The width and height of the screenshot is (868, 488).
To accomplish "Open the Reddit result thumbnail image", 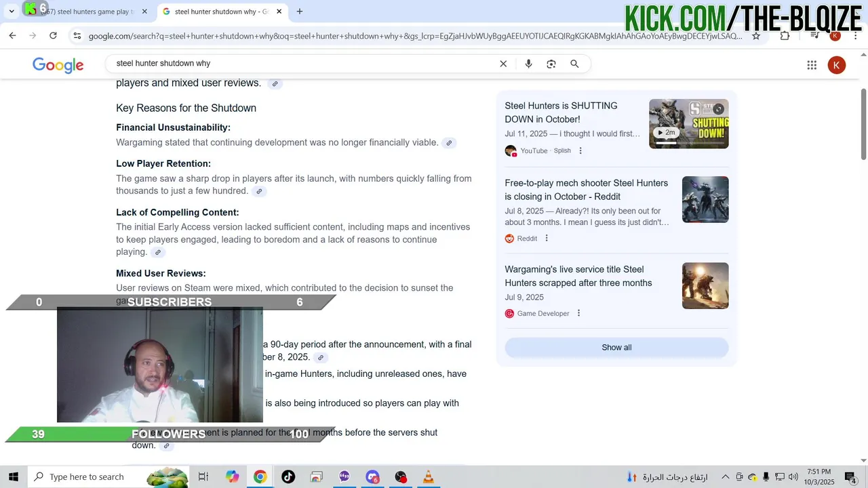I will tap(705, 199).
